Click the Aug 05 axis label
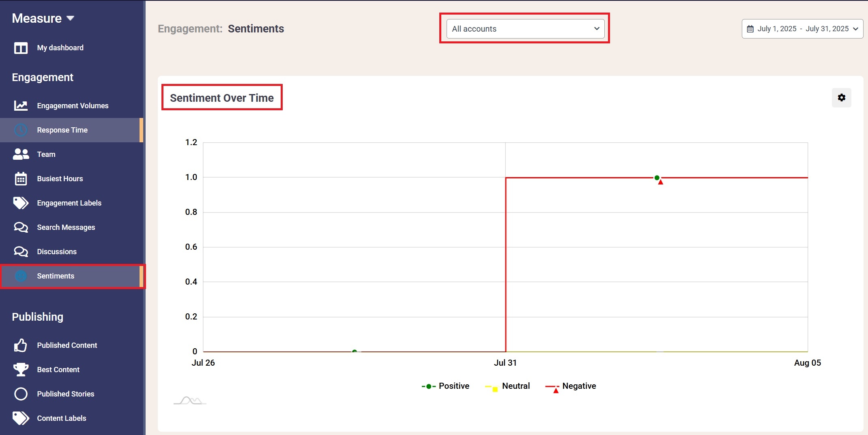Screen dimensions: 868x435 807,363
